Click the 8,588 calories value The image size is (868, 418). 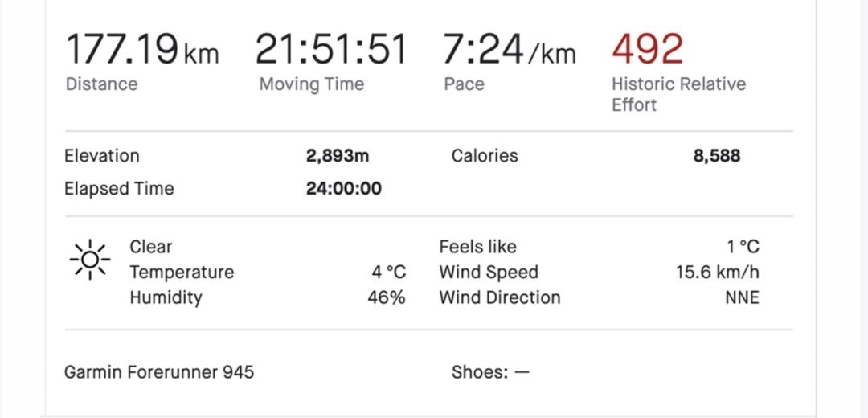point(717,156)
